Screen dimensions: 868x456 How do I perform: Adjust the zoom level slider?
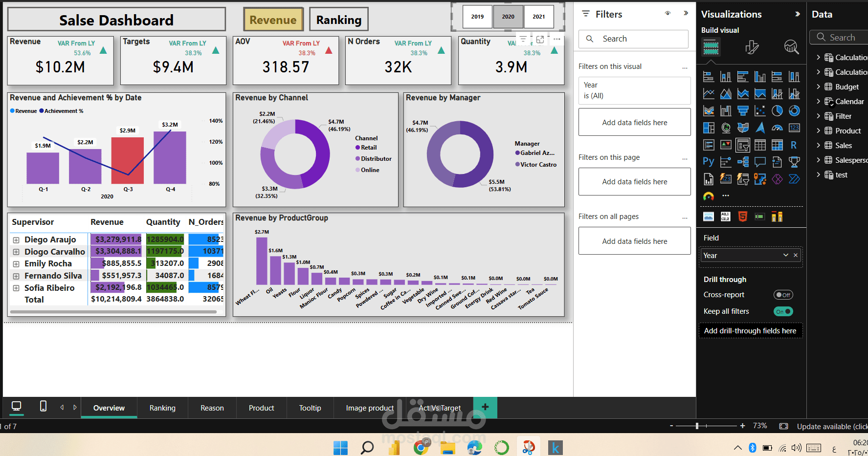click(x=697, y=426)
